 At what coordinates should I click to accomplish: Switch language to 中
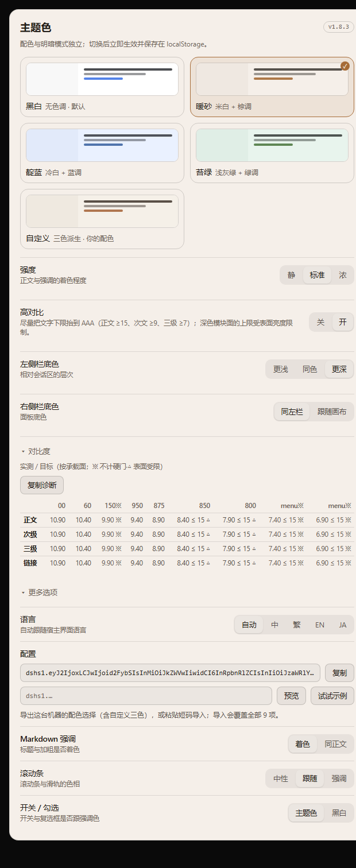(275, 625)
